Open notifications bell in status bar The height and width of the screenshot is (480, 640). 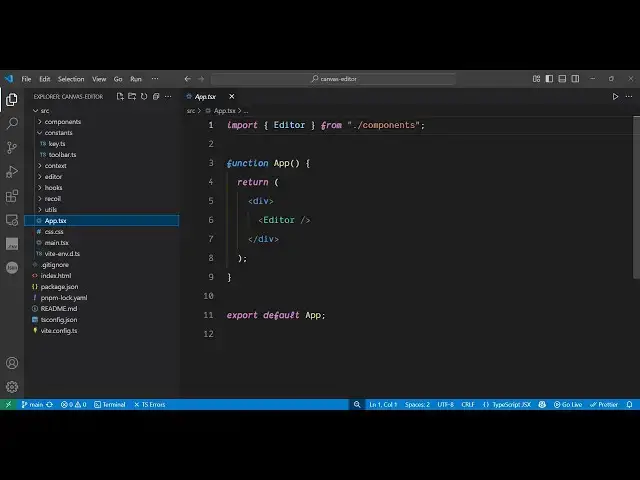click(x=629, y=404)
